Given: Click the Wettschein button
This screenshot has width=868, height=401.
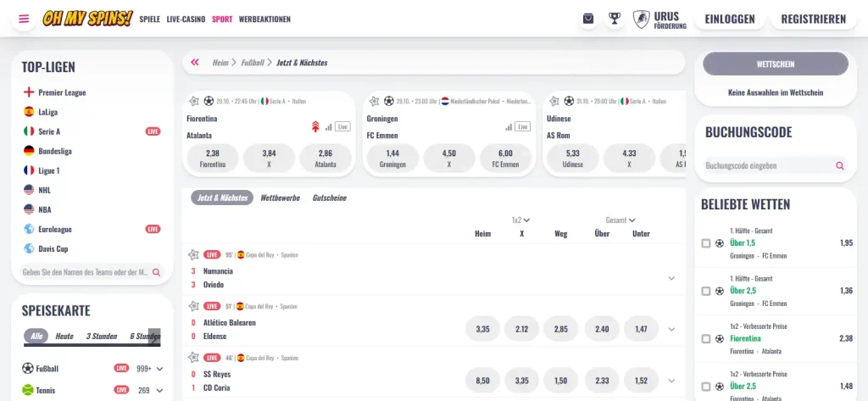Looking at the screenshot, I should [776, 64].
